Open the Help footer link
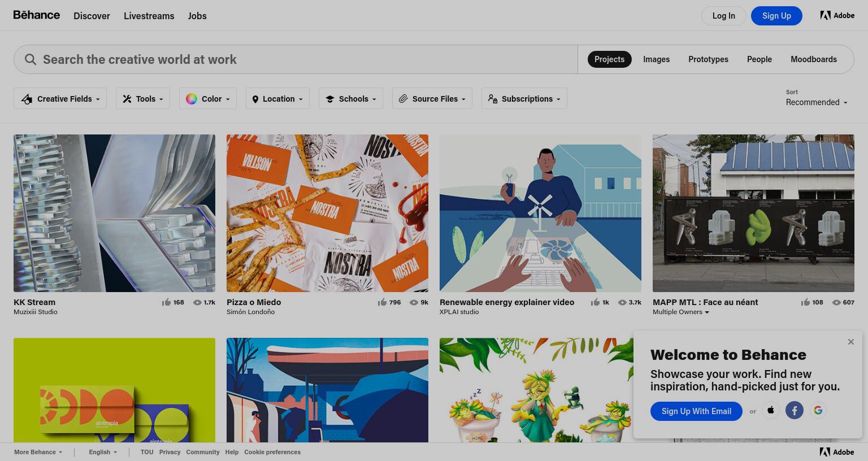The image size is (868, 461). pyautogui.click(x=232, y=452)
